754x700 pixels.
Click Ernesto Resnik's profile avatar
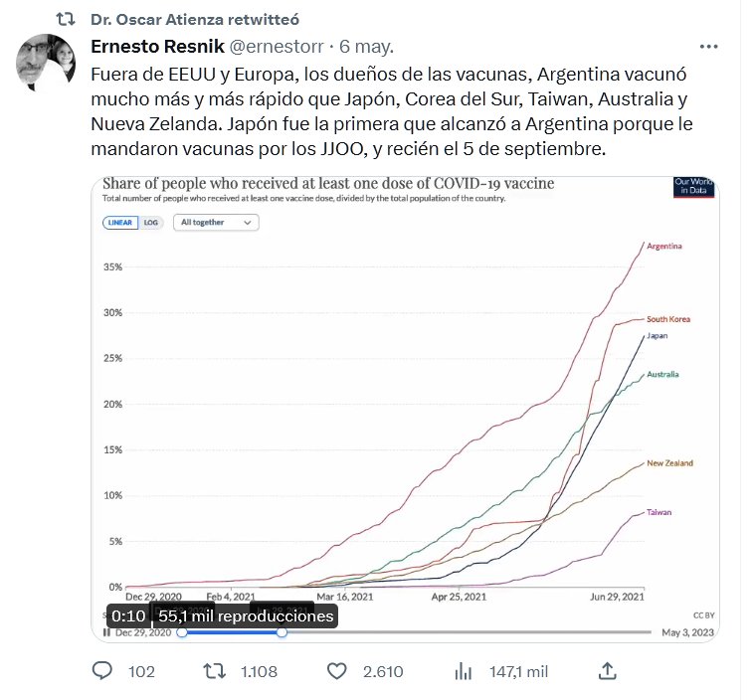(x=46, y=64)
